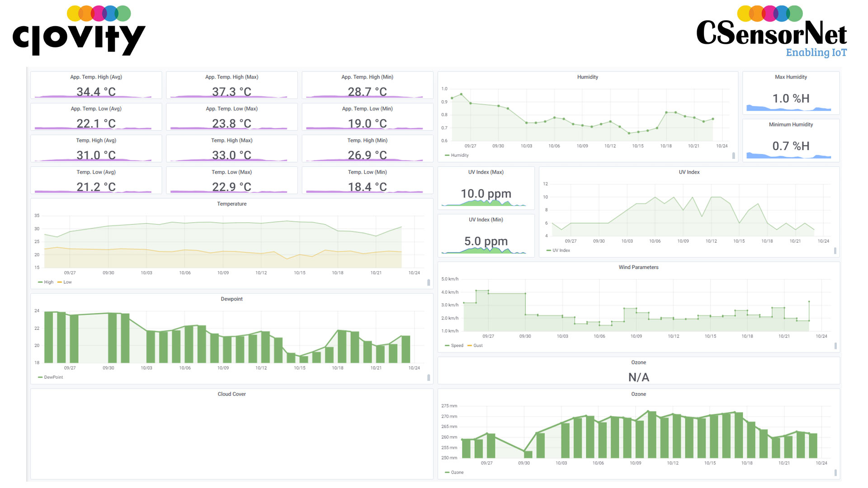Open the Wind Parameters chart title menu
The image size is (868, 488).
coord(638,267)
